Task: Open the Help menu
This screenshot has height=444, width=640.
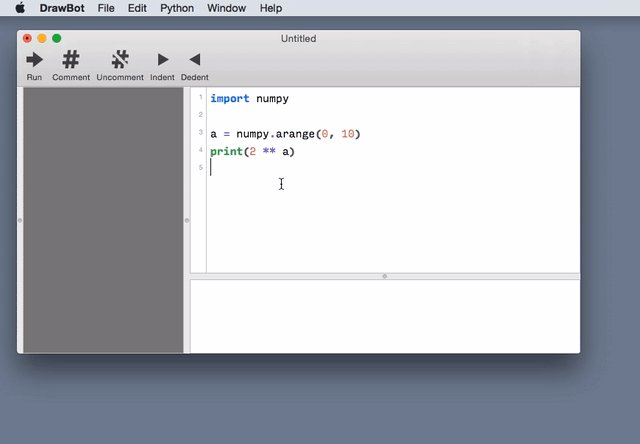Action: [x=271, y=8]
